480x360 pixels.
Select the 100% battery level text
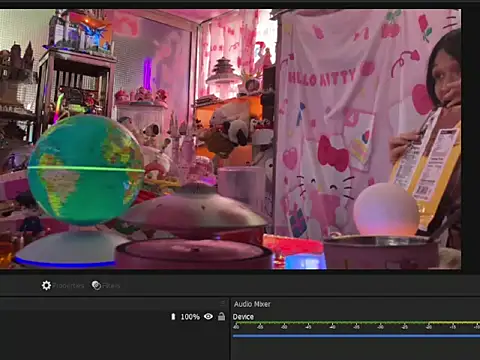coord(190,317)
